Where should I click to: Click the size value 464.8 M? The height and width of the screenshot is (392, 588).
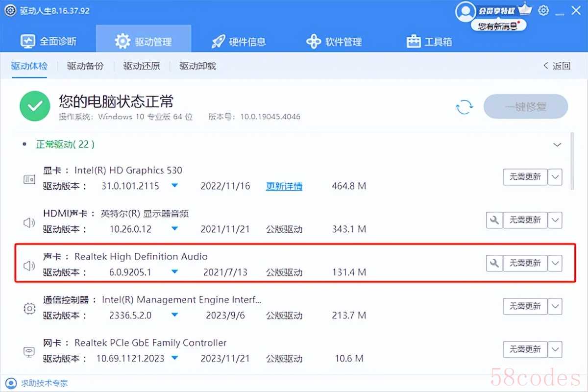pos(349,186)
